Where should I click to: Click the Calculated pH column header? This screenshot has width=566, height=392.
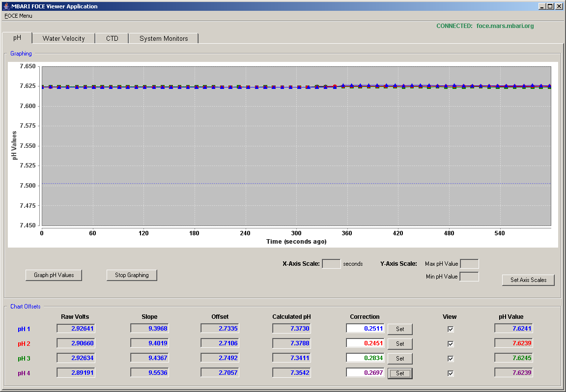(291, 316)
